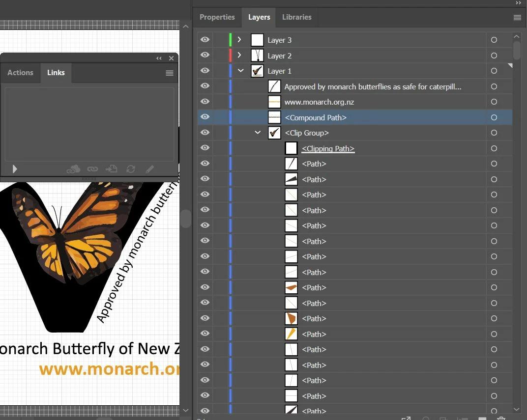Click canvas vertical scrollbar down arrow
Screen dimensions: 527x420
point(185,410)
